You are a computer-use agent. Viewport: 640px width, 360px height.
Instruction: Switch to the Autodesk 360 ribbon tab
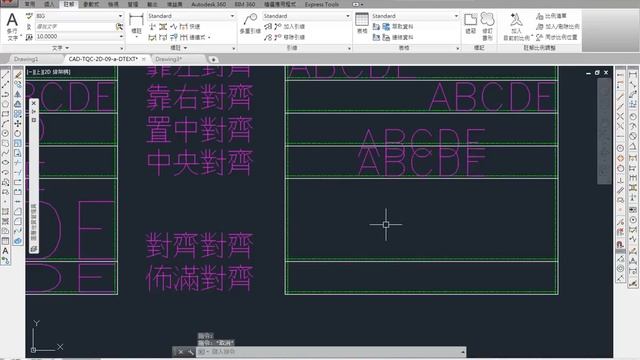[208, 4]
